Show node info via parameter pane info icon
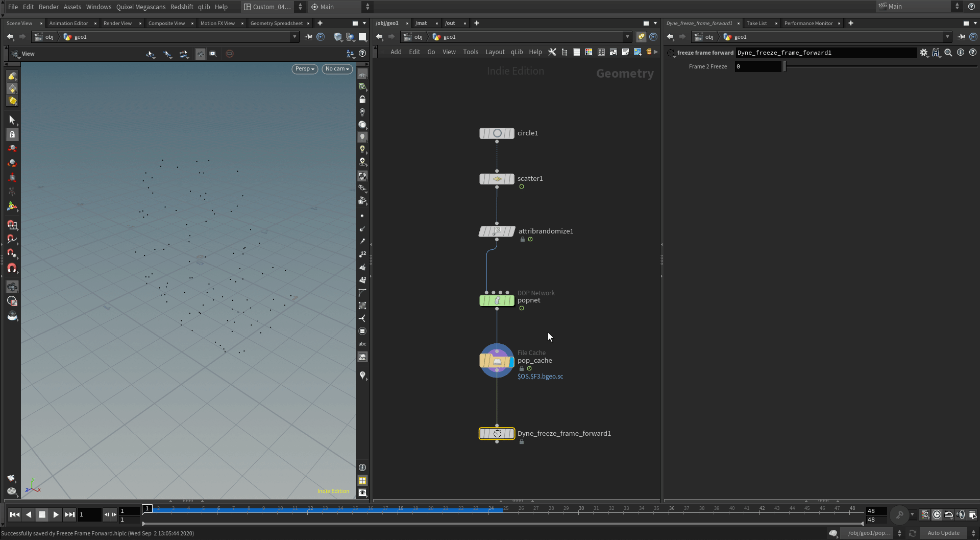This screenshot has height=540, width=980. (x=961, y=53)
